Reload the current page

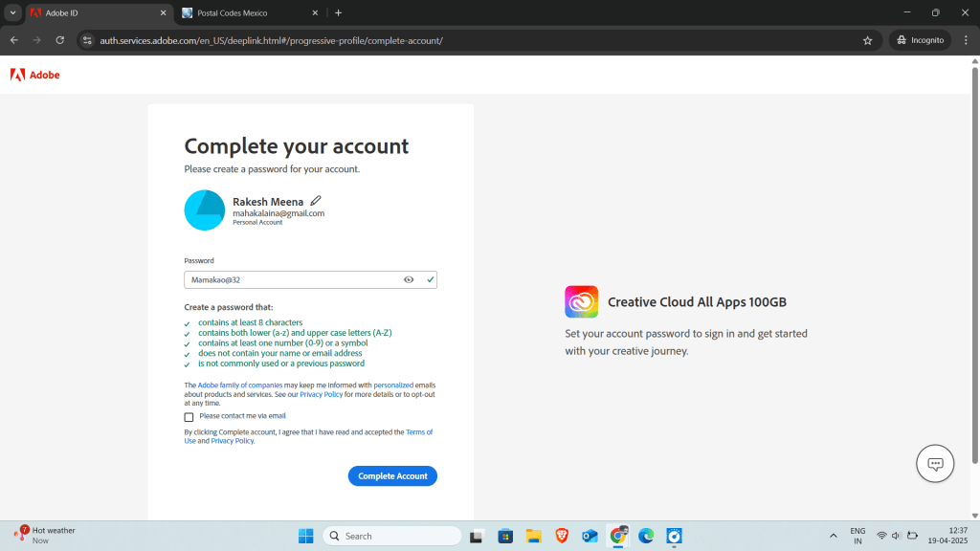pos(60,40)
